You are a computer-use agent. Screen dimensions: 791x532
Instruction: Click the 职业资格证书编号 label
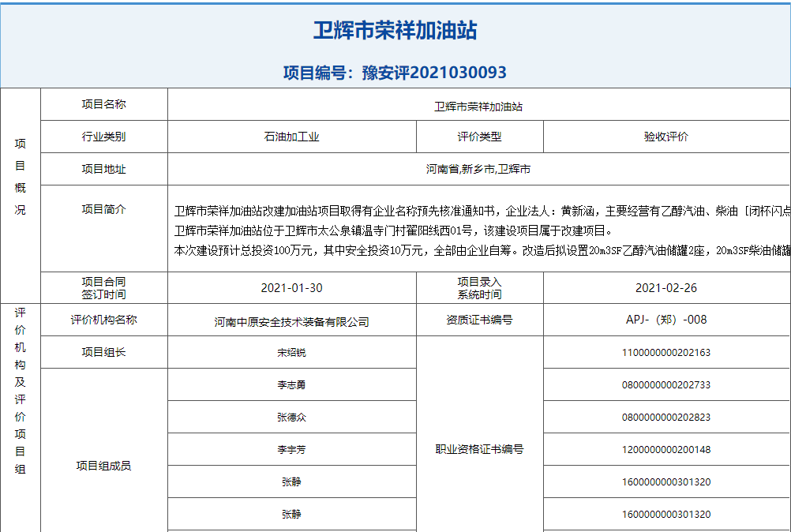479,449
